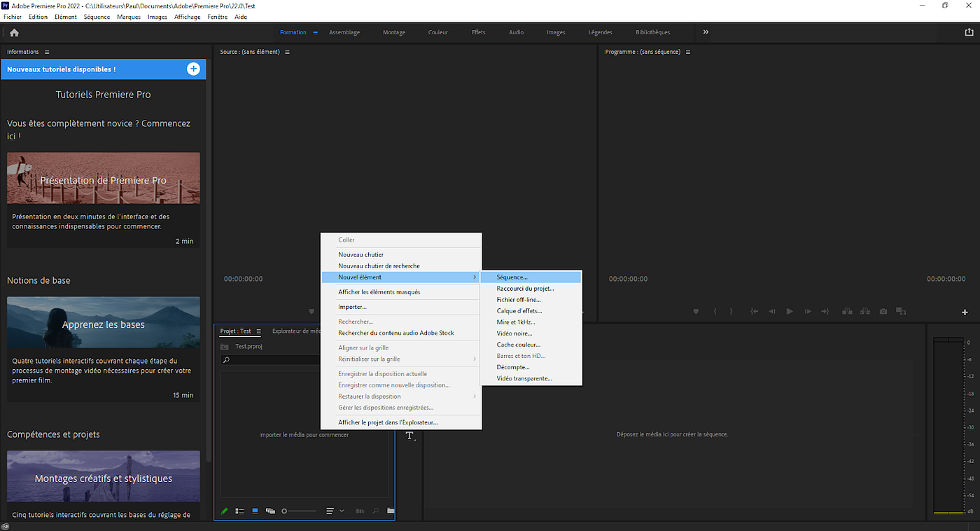Select Afficher le projet dans l'Explorateur...
This screenshot has width=980, height=531.
click(x=401, y=422)
